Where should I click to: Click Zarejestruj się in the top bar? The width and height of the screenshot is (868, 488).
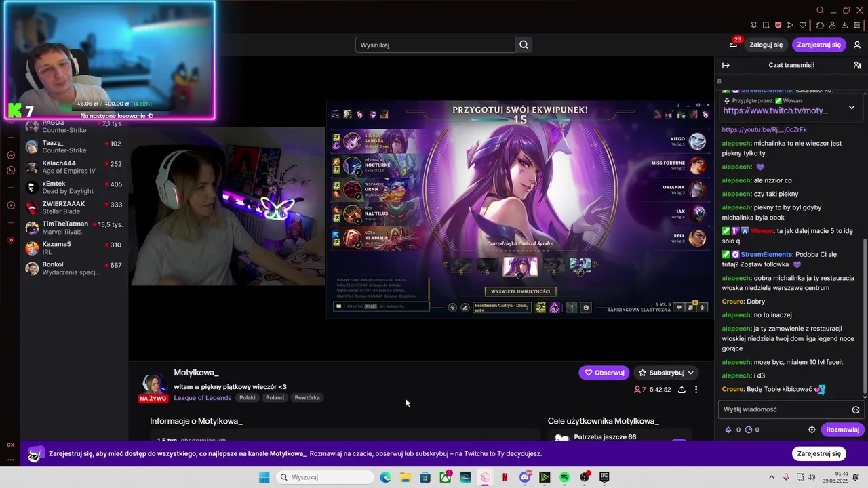coord(818,45)
